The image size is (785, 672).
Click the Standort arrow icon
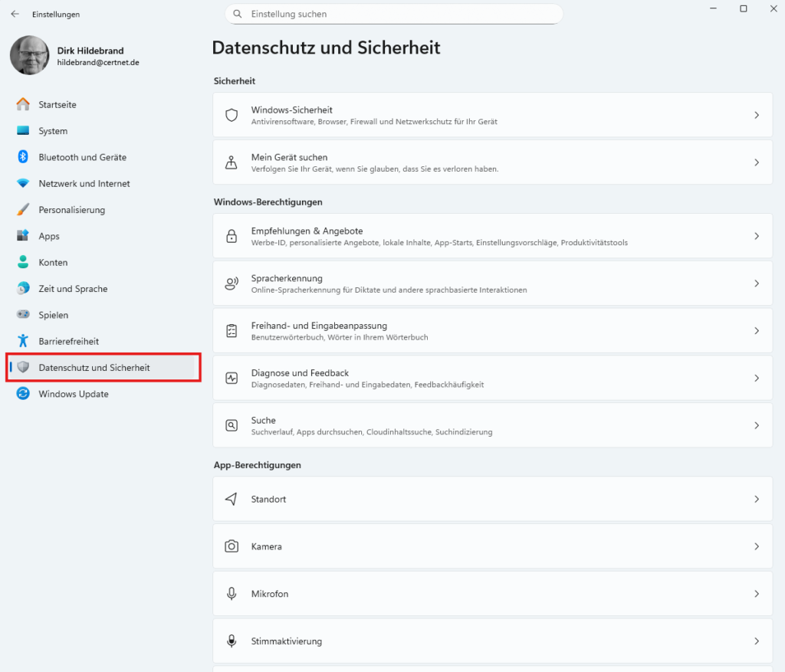(x=232, y=499)
